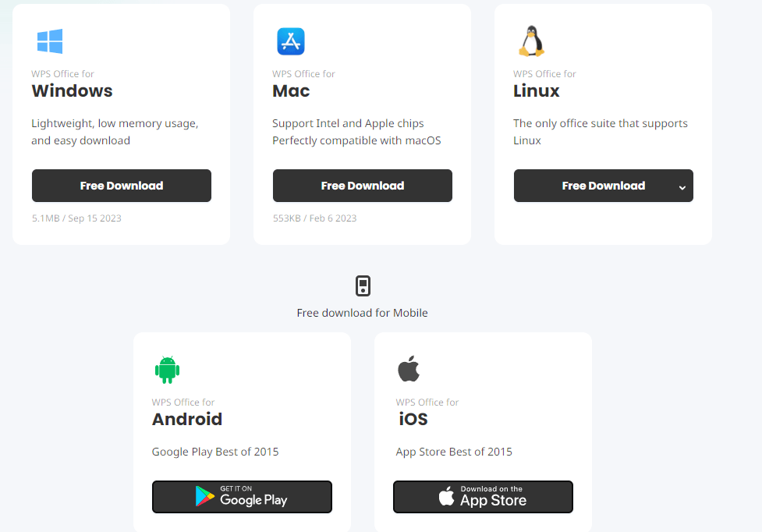The image size is (762, 532).
Task: Open Get it on Google Play badge
Action: click(x=242, y=497)
